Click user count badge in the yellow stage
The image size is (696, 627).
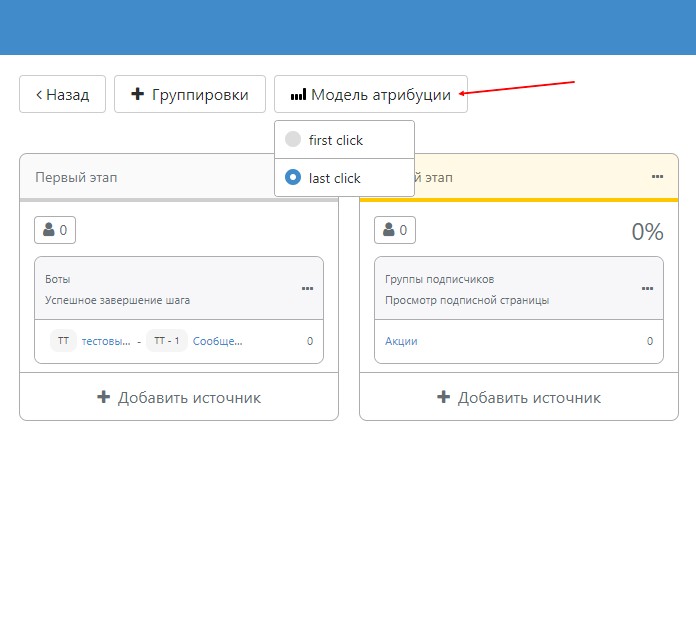(395, 230)
